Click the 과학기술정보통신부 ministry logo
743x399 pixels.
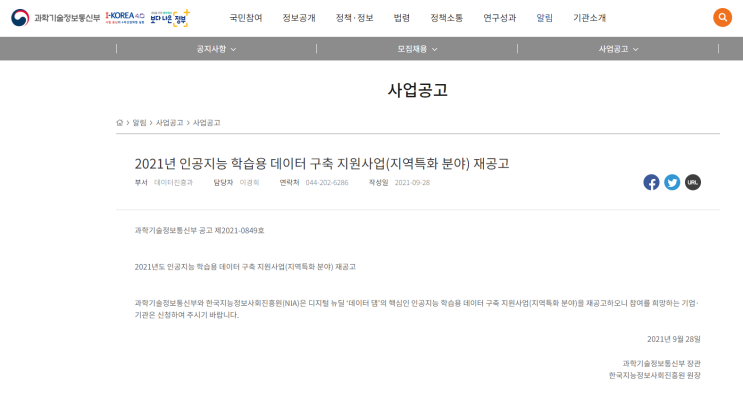point(55,18)
